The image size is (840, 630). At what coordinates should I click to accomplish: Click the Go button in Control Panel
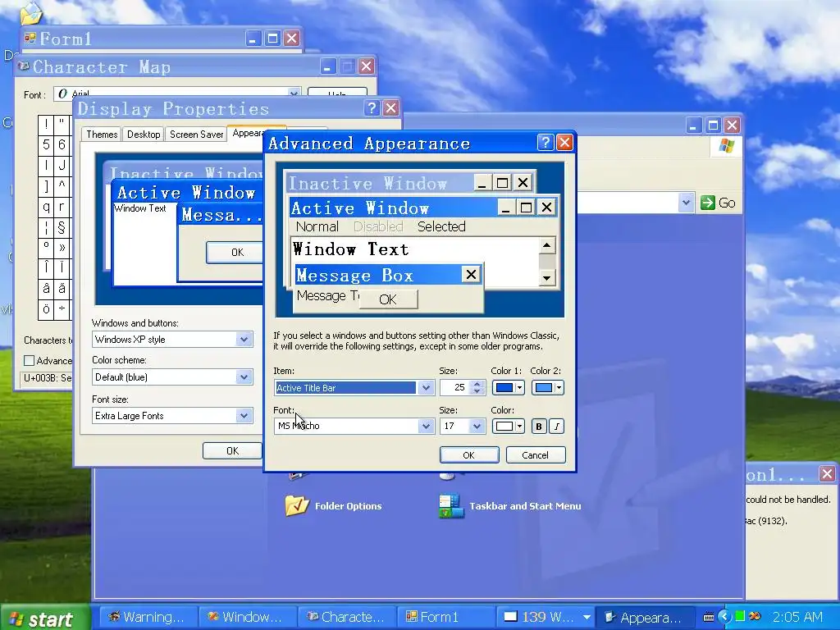pyautogui.click(x=718, y=203)
